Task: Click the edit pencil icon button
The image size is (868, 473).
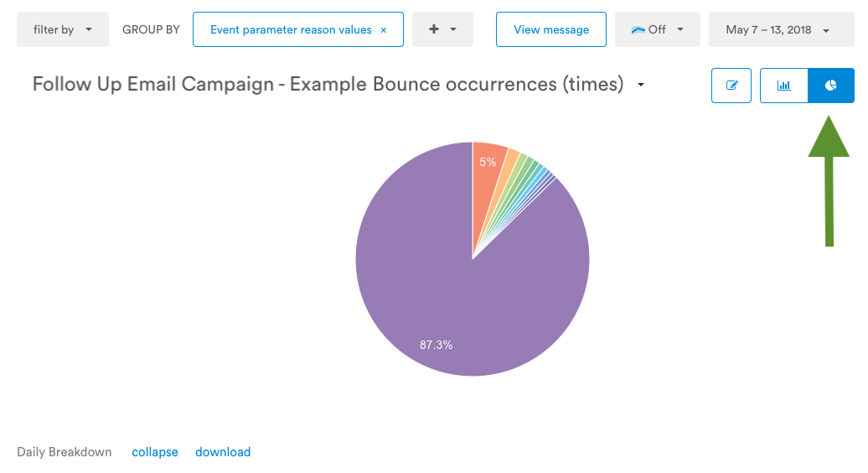Action: pyautogui.click(x=731, y=86)
